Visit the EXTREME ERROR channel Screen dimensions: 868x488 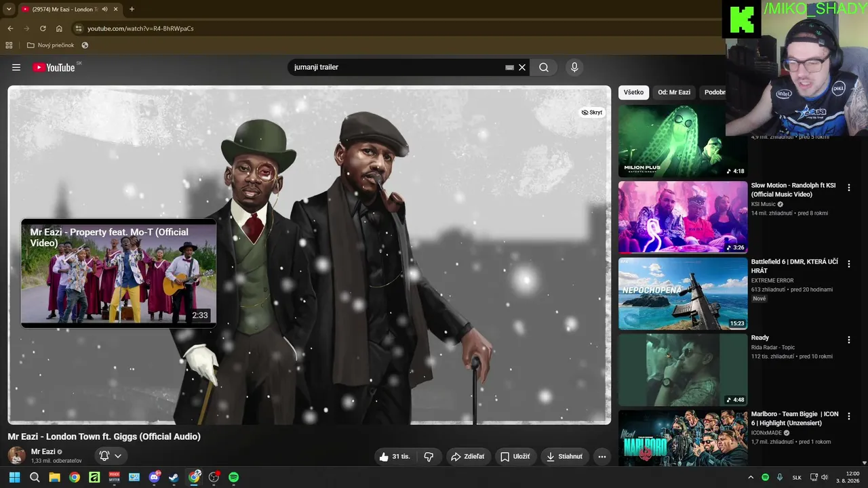(x=772, y=281)
